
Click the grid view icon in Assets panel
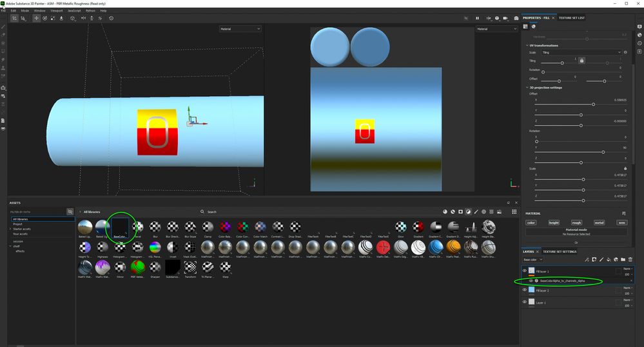[514, 212]
